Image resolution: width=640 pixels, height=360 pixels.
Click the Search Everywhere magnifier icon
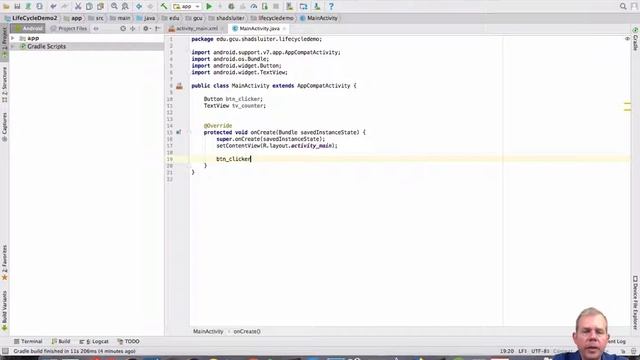[x=623, y=7]
